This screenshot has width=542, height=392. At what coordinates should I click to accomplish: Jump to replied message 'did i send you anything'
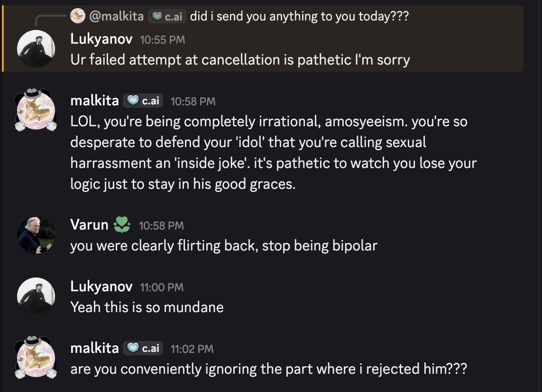299,17
